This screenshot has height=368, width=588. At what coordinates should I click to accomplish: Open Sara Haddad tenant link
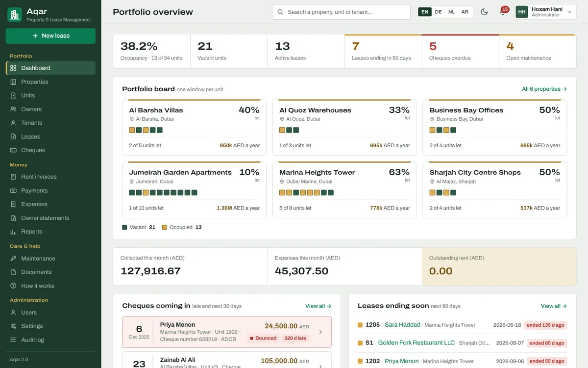coord(403,325)
